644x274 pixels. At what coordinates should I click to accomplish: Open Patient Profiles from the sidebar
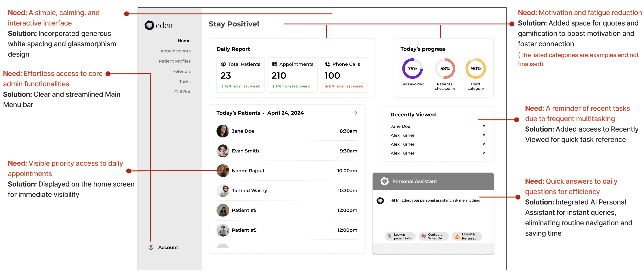pos(175,61)
